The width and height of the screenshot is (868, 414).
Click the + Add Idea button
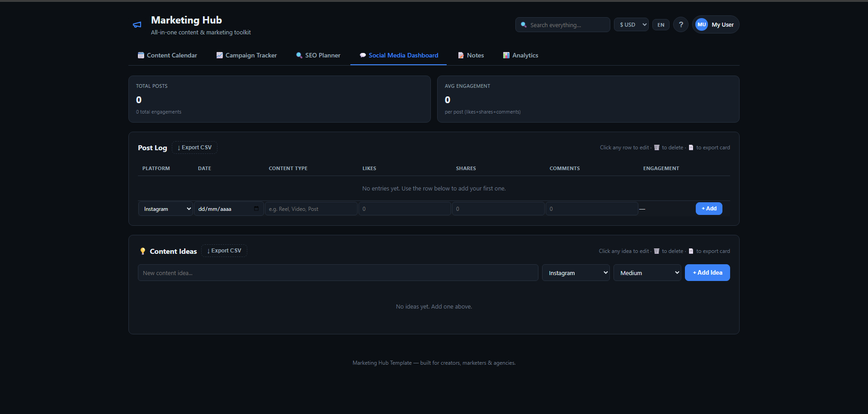[x=708, y=273]
